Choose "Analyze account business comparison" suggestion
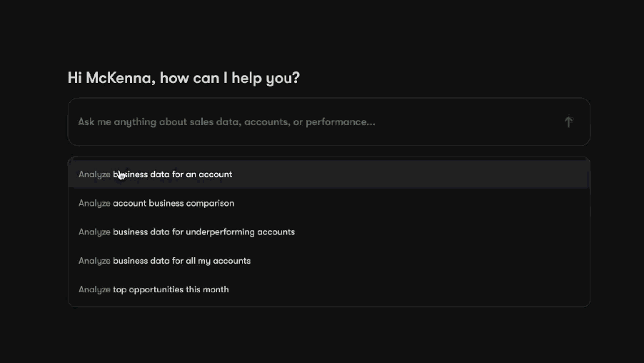The image size is (644, 363). 156,203
